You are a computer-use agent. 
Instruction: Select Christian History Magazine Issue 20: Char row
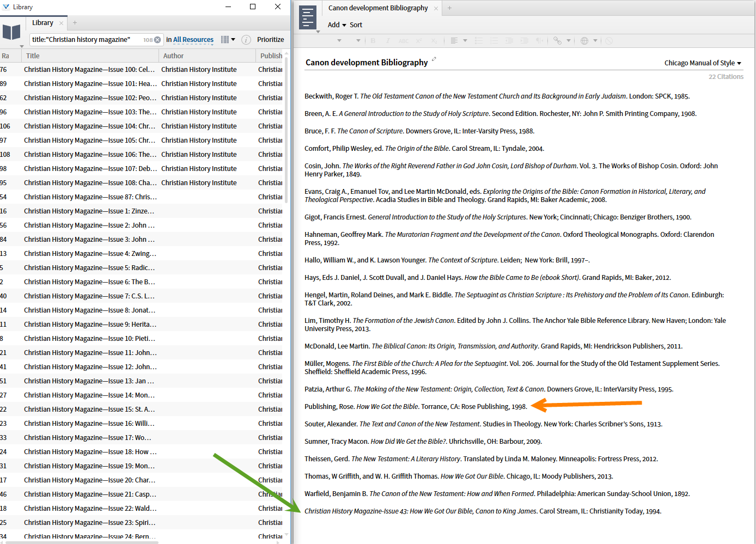pos(142,480)
